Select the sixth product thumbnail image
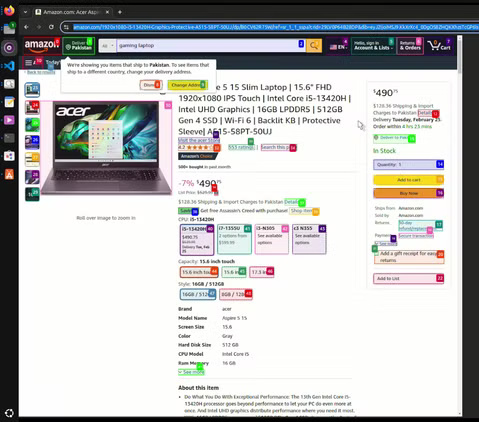Viewport: 479px width, 422px height. [x=32, y=177]
